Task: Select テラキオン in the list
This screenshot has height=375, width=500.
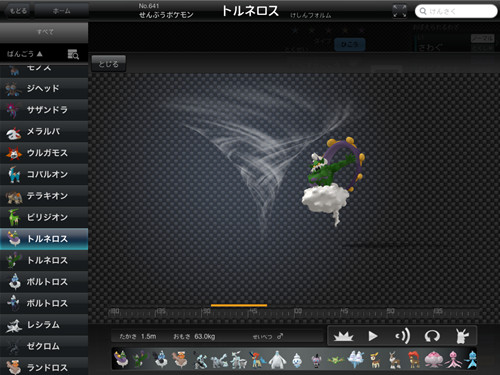Action: (44, 196)
